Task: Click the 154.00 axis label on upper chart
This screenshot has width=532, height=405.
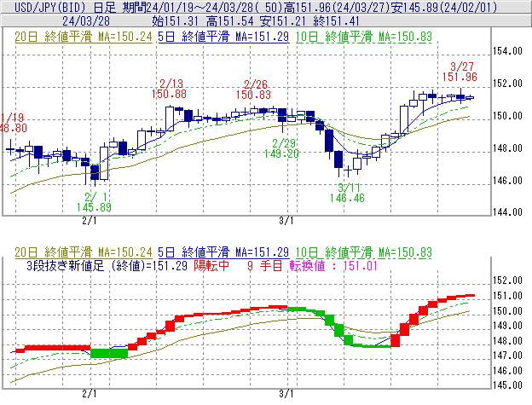Action: pyautogui.click(x=507, y=51)
